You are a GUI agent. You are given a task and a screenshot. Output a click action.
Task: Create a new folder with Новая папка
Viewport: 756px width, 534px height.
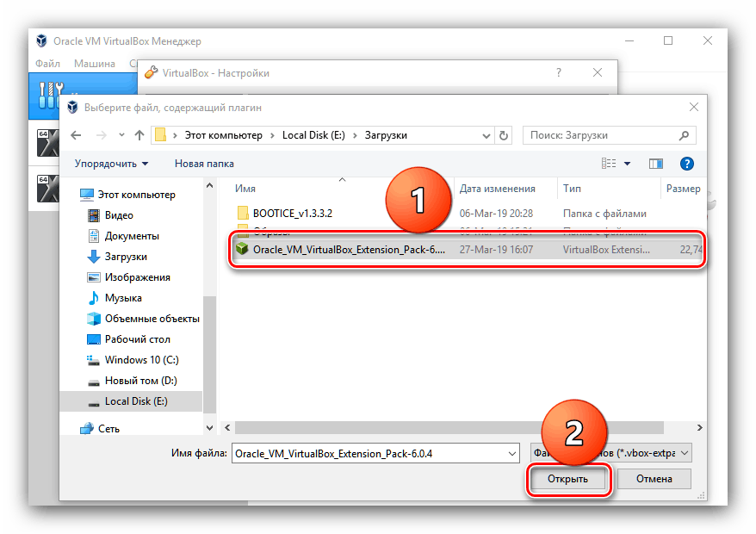point(204,164)
